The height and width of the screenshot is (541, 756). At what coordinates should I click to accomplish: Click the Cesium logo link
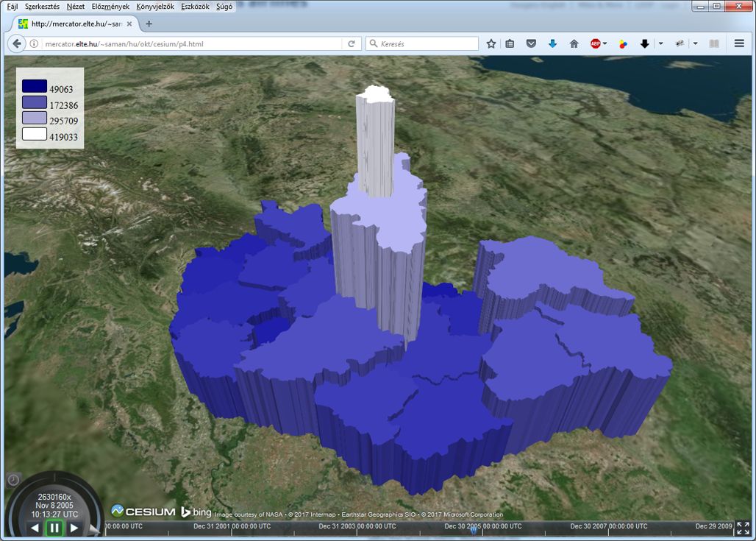tap(143, 511)
